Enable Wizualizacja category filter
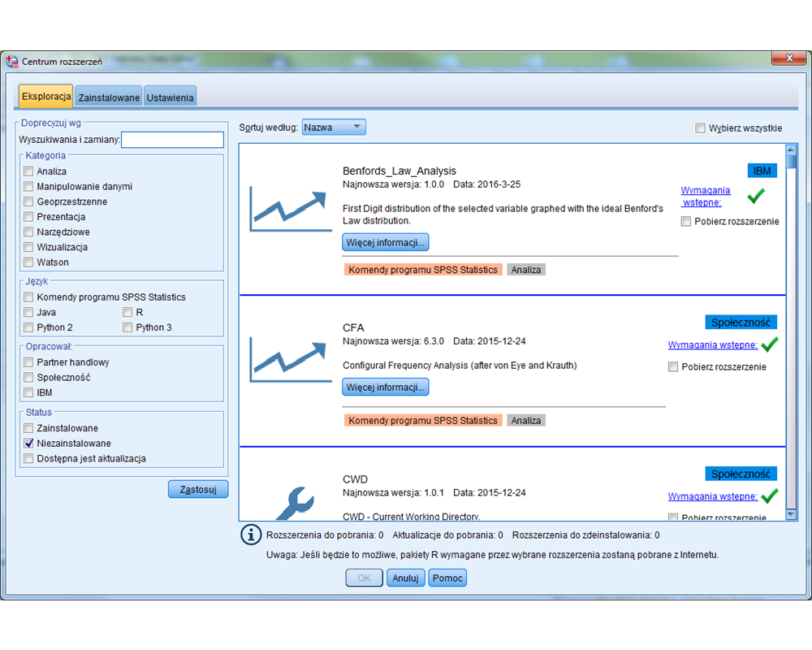Image resolution: width=812 pixels, height=650 pixels. point(28,247)
